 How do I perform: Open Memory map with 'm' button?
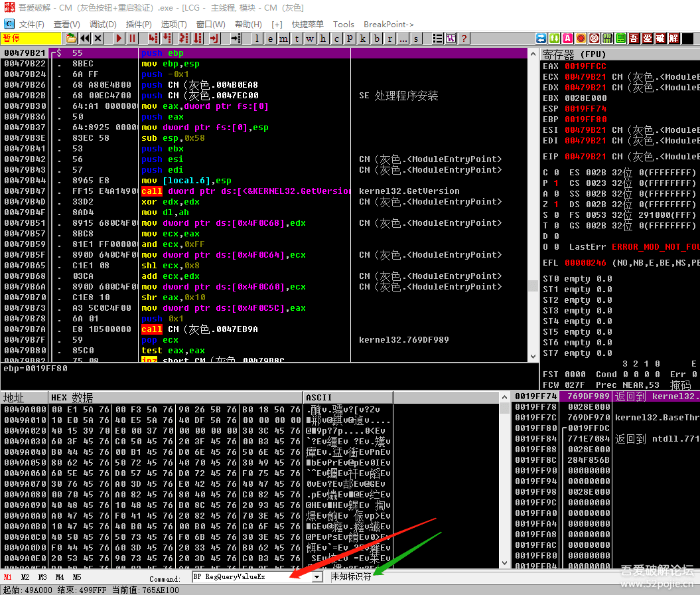(x=283, y=39)
